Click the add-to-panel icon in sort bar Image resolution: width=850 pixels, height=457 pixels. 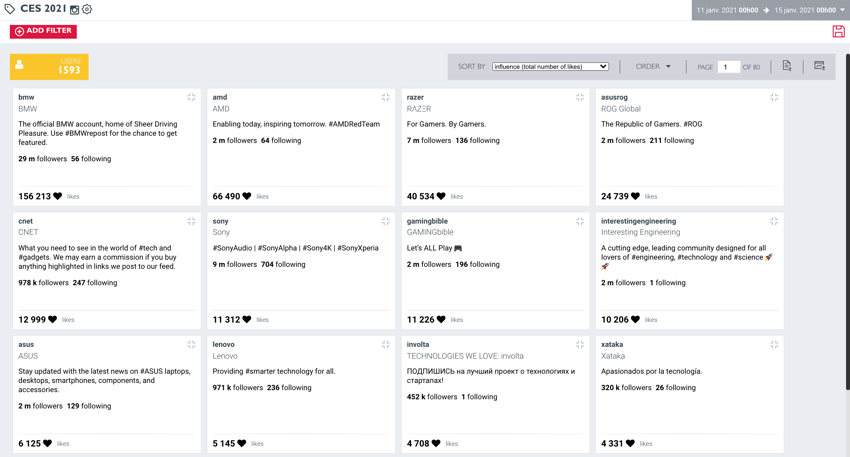[x=819, y=66]
